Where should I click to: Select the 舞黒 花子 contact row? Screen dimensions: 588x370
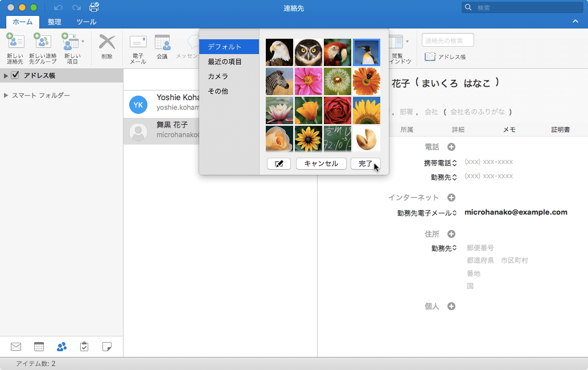[161, 131]
